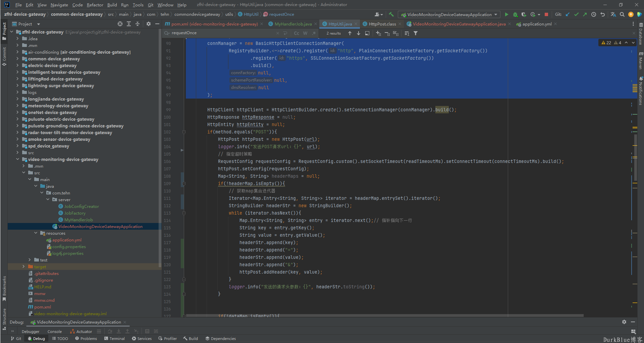644x343 pixels.
Task: Select the opened file in the Project tree with the target icon
Action: (x=120, y=24)
